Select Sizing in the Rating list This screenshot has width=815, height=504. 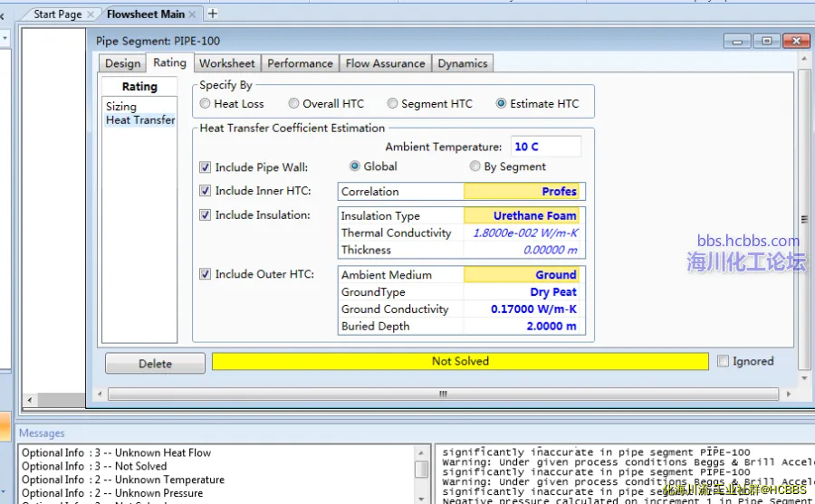coord(121,107)
